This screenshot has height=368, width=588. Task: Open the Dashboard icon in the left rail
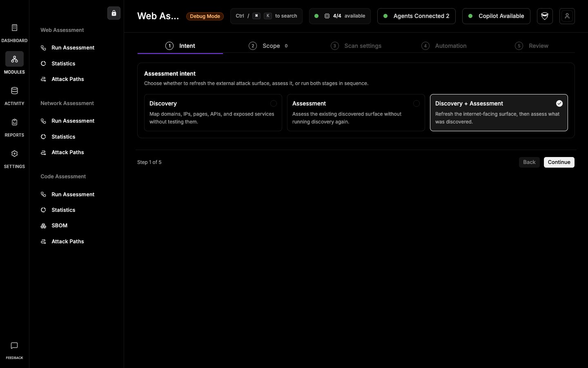(x=14, y=28)
